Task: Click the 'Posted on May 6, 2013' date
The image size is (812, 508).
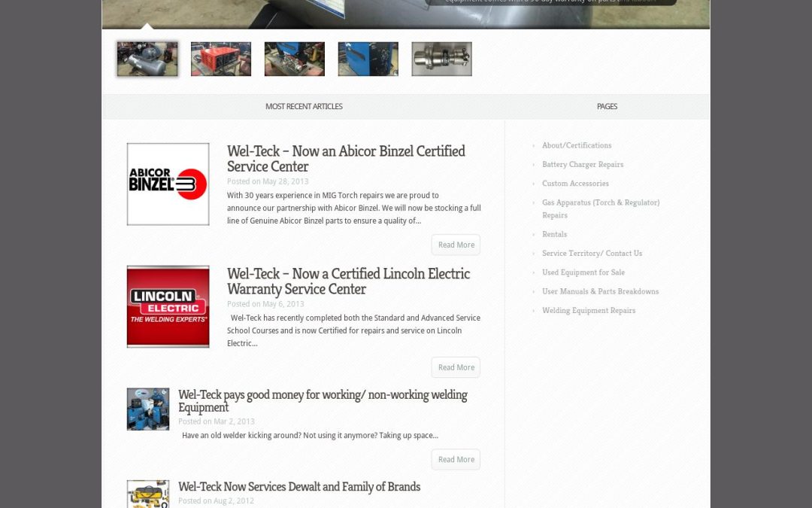Action: point(265,304)
